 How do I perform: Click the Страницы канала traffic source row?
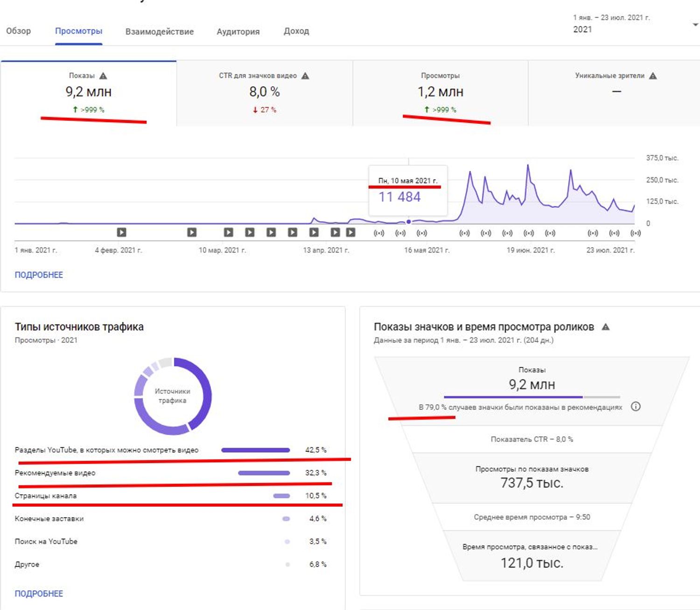pyautogui.click(x=170, y=496)
